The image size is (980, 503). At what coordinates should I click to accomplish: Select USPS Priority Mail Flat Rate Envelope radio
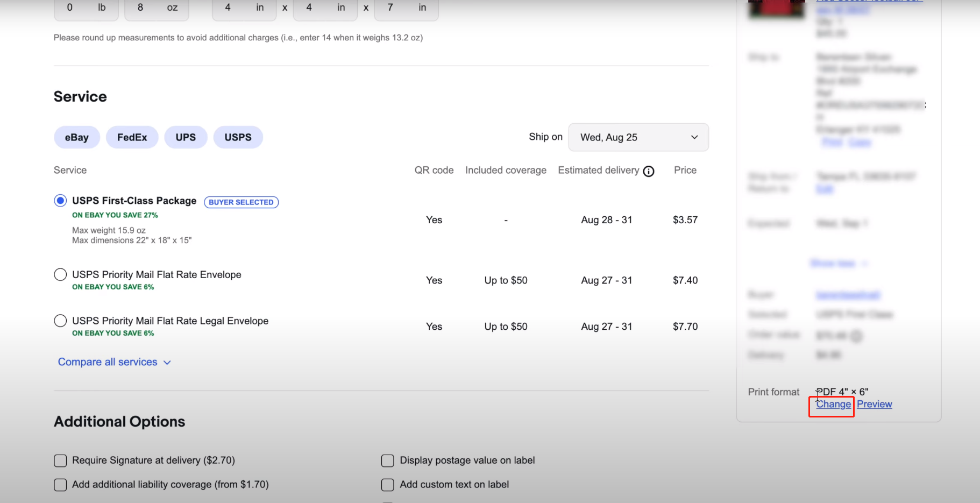pos(60,274)
